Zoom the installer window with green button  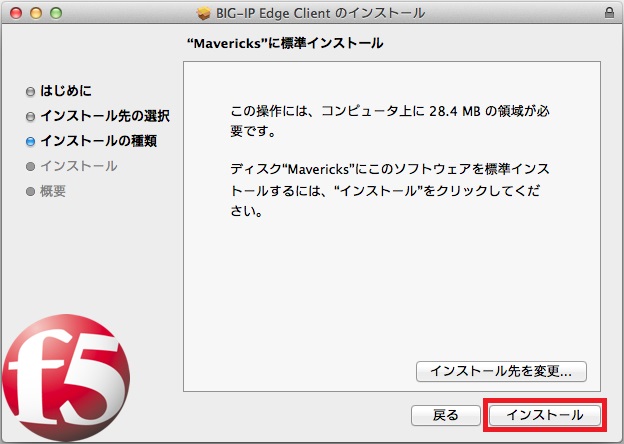56,13
